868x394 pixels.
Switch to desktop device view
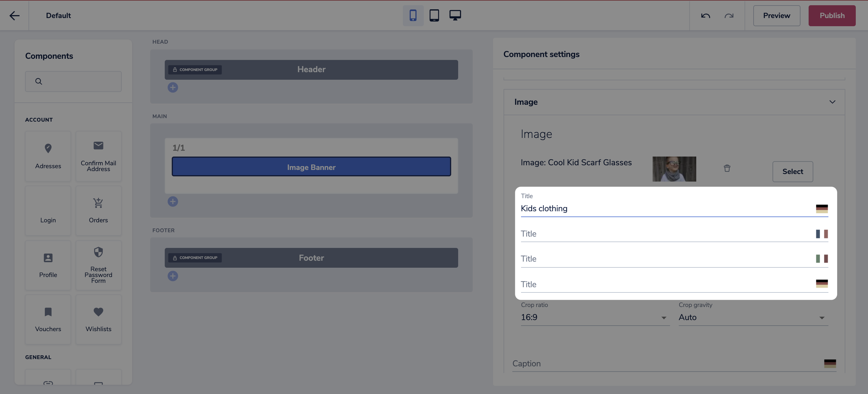coord(455,15)
